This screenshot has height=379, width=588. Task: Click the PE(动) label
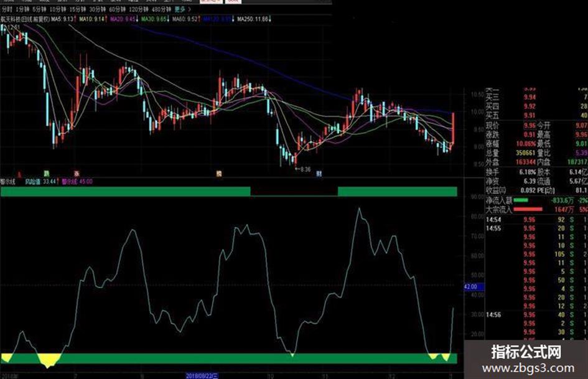tap(546, 190)
